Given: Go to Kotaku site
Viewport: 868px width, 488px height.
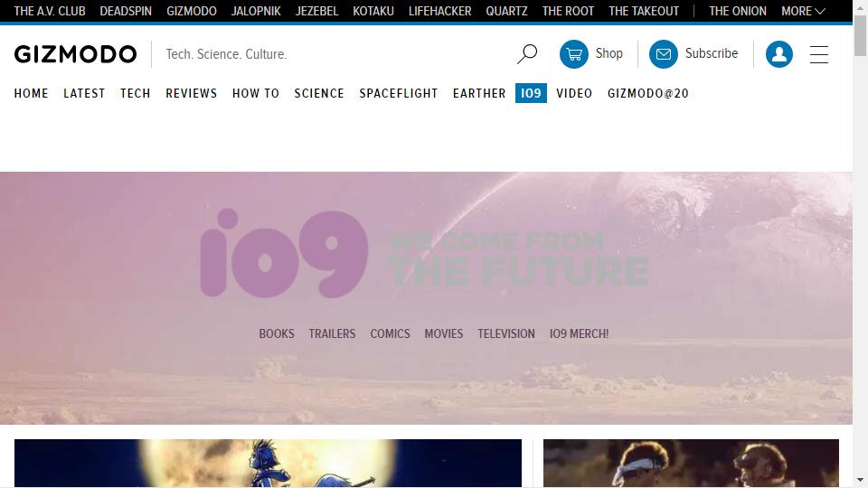Looking at the screenshot, I should 373,11.
